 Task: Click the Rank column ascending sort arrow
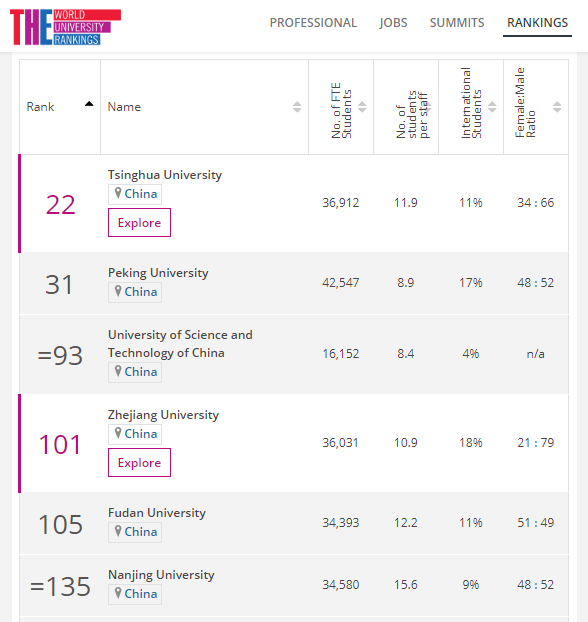coord(89,104)
